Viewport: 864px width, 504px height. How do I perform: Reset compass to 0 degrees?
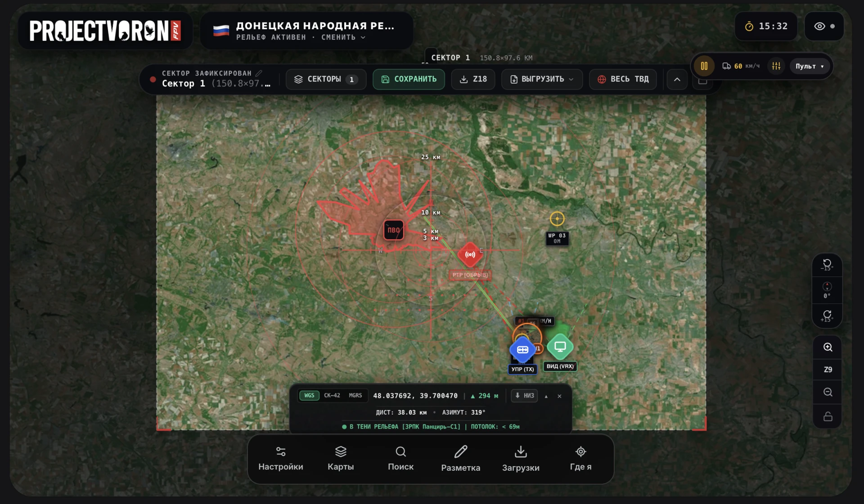pos(827,290)
